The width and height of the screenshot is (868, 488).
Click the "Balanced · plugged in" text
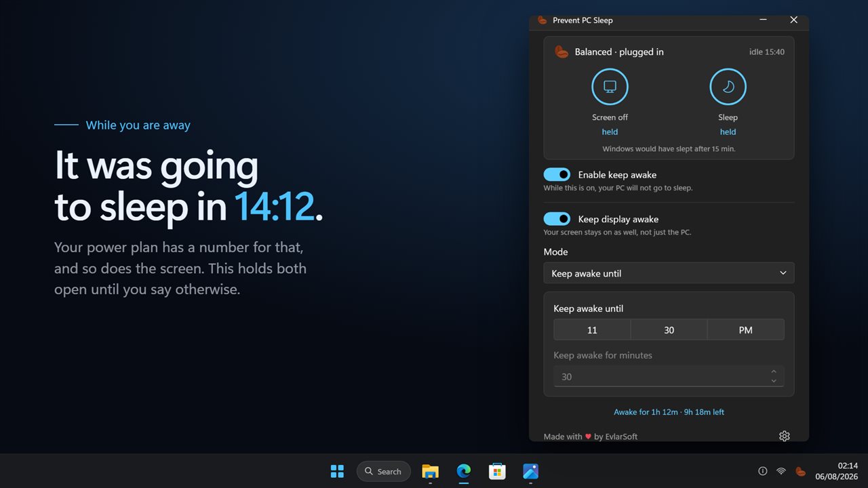tap(619, 52)
